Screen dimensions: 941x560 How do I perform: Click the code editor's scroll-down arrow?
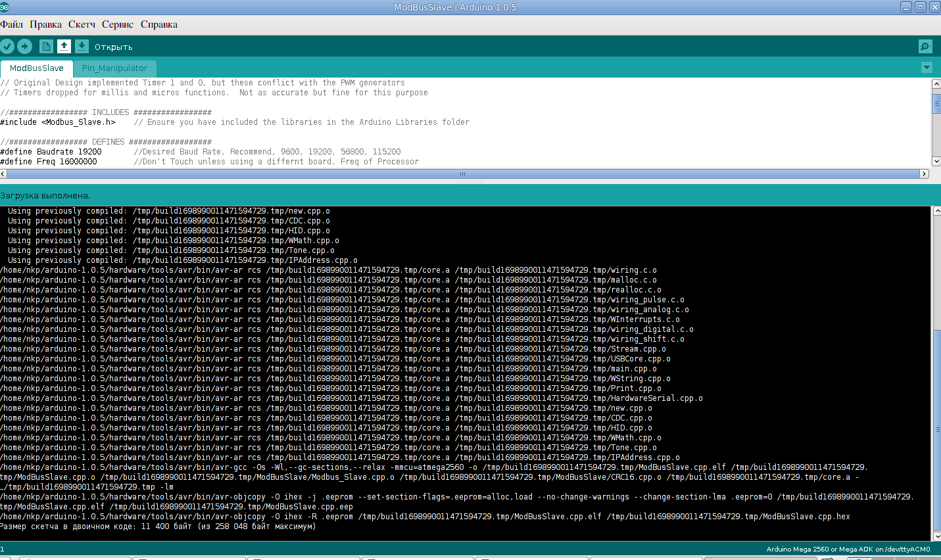pyautogui.click(x=936, y=161)
